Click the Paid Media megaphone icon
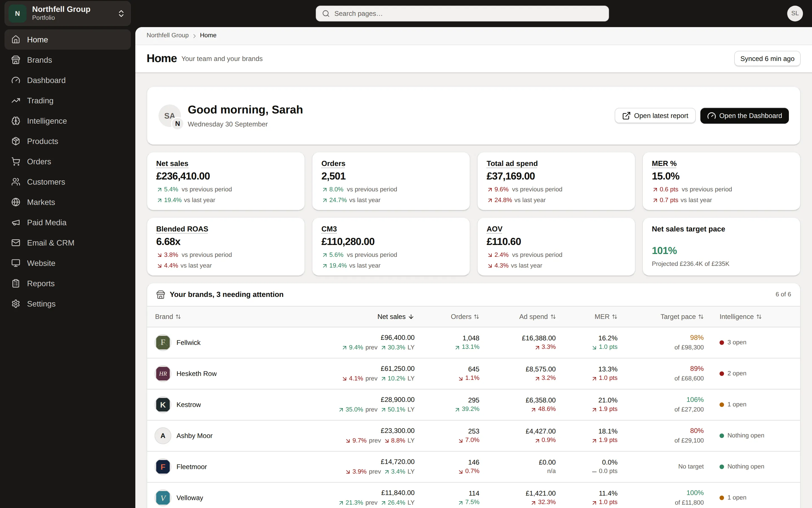 (x=16, y=222)
